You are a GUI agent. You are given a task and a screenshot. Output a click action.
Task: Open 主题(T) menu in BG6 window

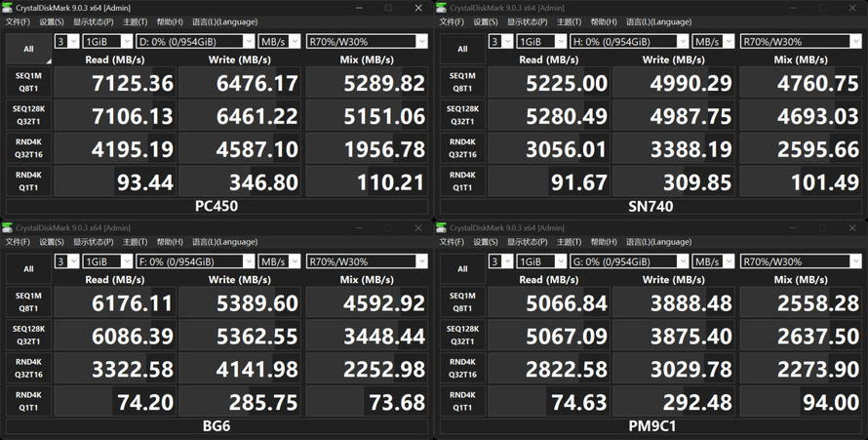[x=135, y=242]
